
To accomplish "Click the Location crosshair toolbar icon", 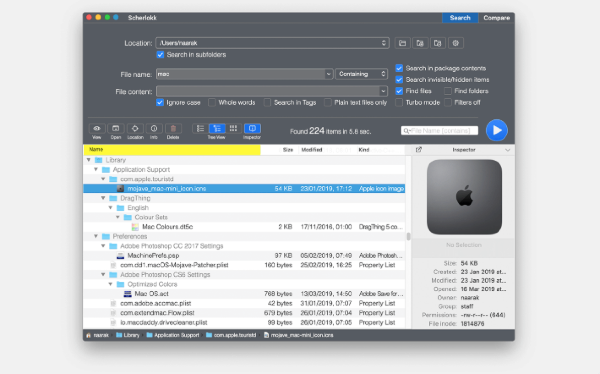I will pyautogui.click(x=135, y=129).
